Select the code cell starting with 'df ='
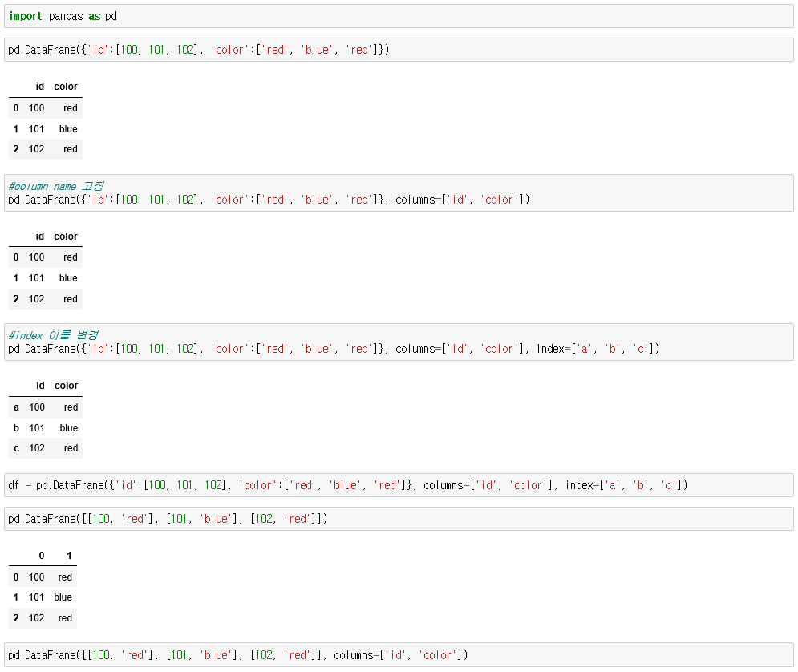 [399, 485]
